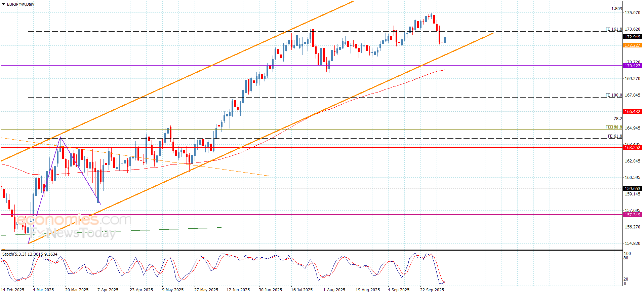This screenshot has height=294, width=644.
Task: Click the 164.945 price axis value
Action: 632,128
